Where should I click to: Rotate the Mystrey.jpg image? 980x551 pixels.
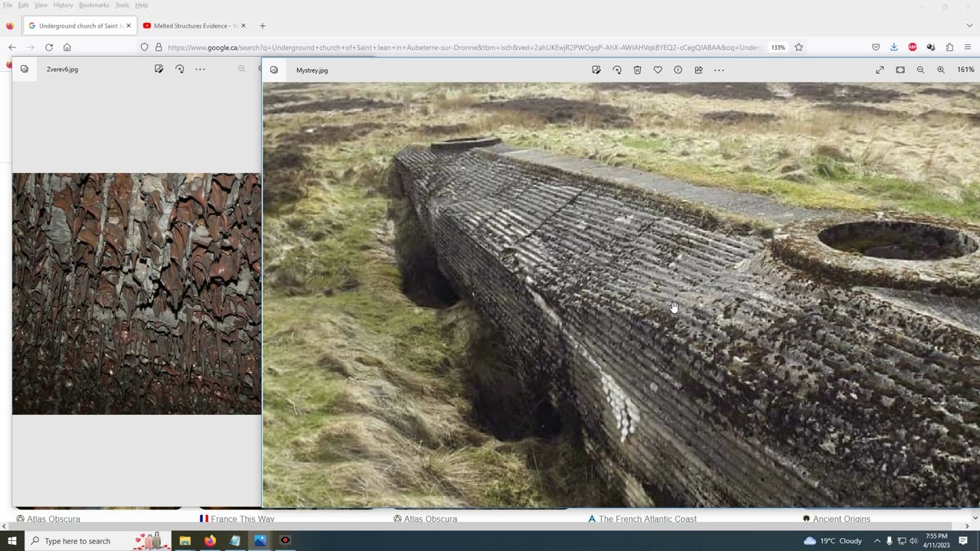click(x=617, y=70)
